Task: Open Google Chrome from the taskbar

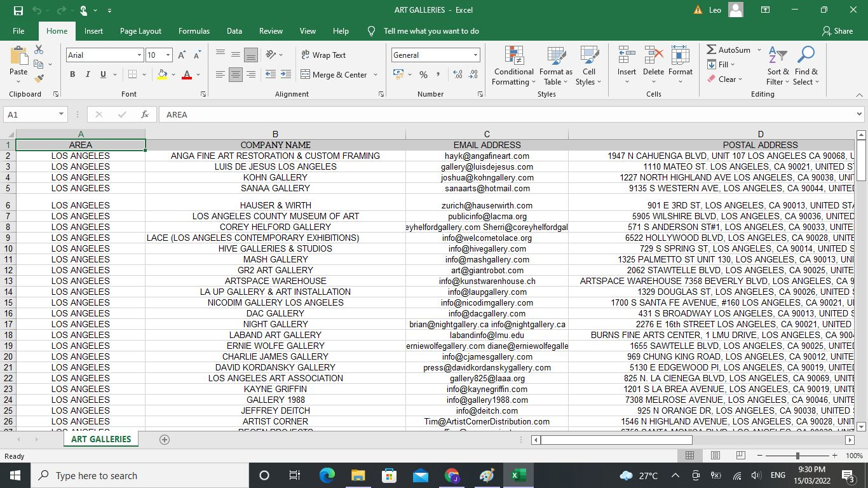Action: 452,475
